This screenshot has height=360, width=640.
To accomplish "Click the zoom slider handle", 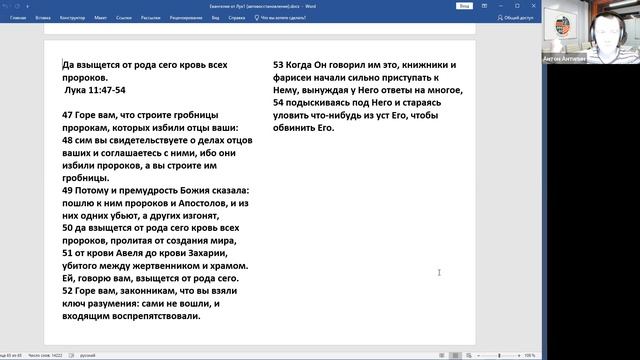I will [499, 356].
